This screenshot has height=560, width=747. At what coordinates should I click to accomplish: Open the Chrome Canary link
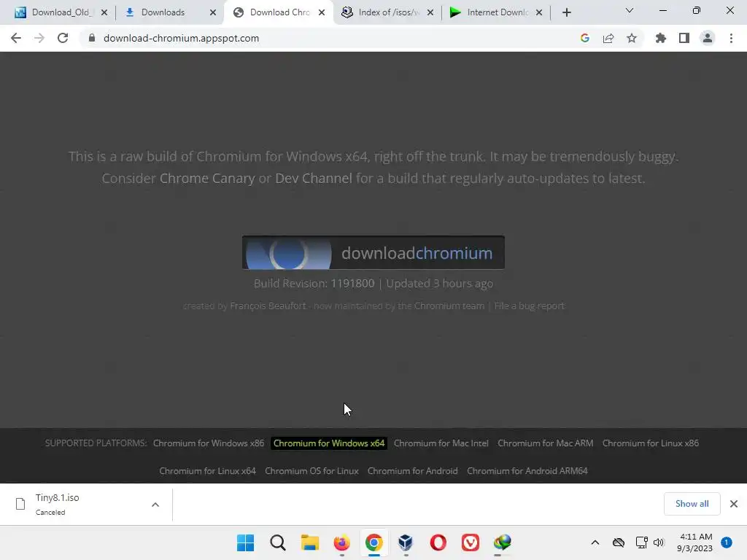207,179
